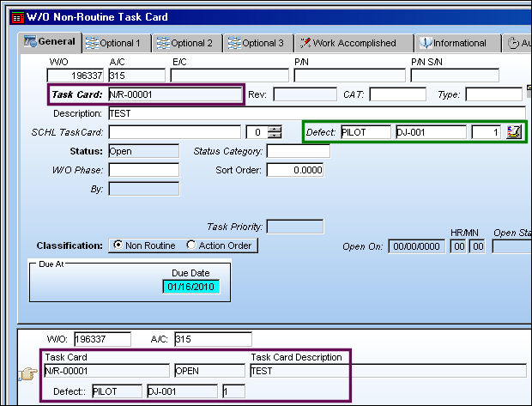Click the Open On minutes field

click(477, 246)
